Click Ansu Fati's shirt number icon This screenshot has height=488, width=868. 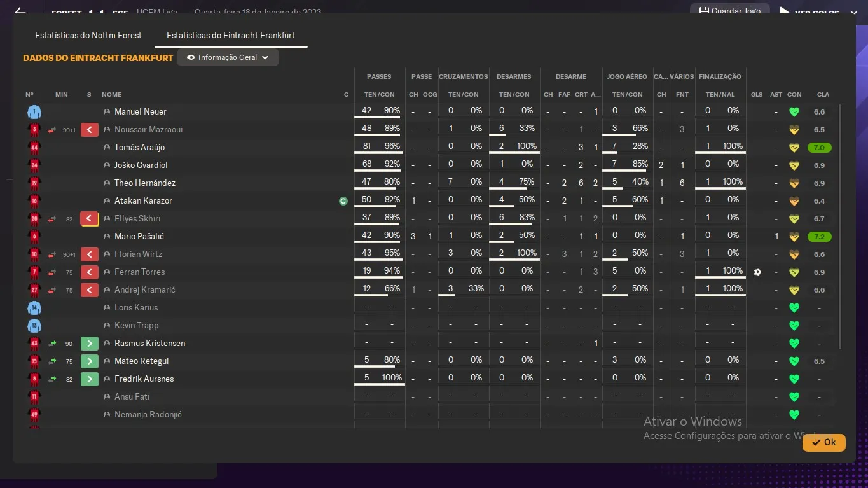[34, 397]
